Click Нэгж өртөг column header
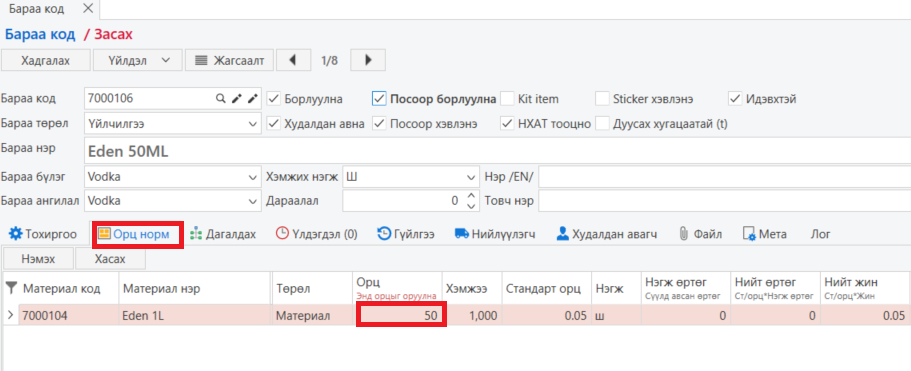The width and height of the screenshot is (911, 371). coord(686,288)
